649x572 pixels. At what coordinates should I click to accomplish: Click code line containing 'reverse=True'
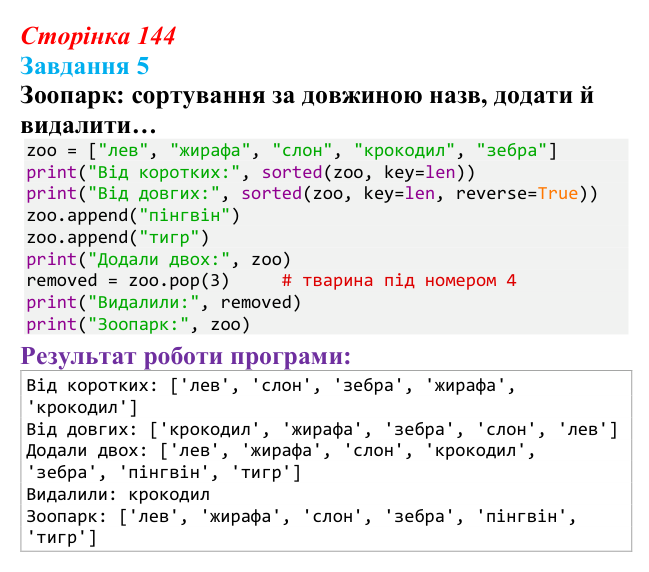tap(312, 194)
